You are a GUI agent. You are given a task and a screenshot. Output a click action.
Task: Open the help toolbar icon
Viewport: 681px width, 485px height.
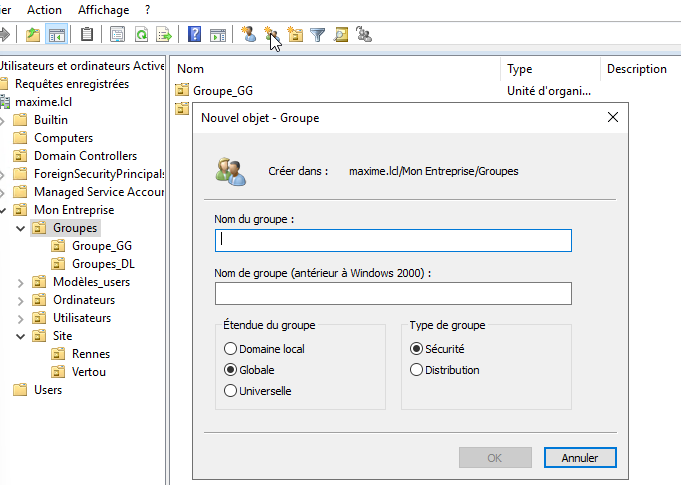pyautogui.click(x=194, y=35)
